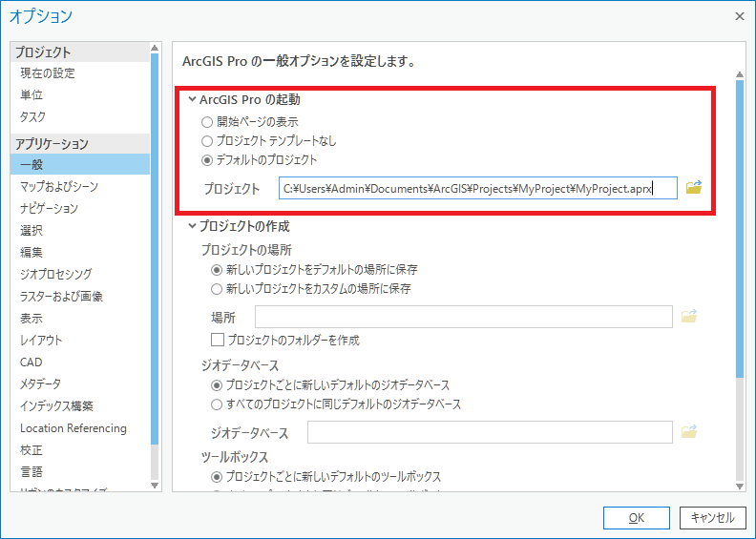Close the オプション dialog

(739, 16)
